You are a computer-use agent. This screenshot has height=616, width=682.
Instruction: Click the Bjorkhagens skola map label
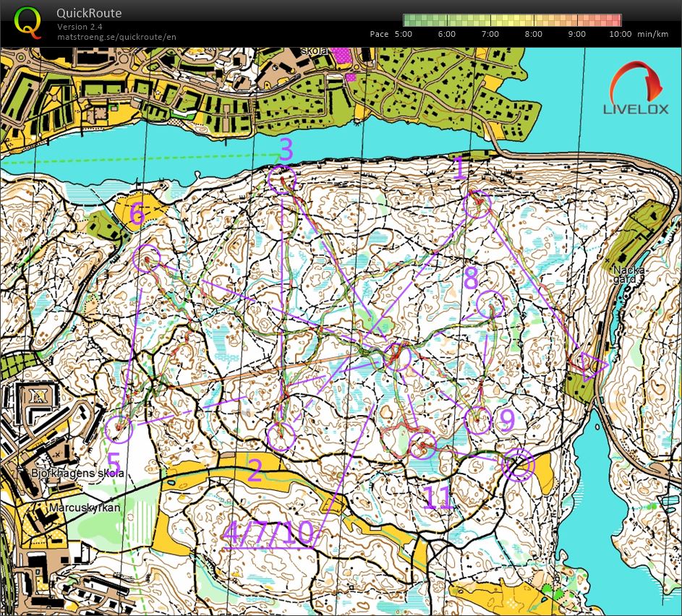click(77, 473)
